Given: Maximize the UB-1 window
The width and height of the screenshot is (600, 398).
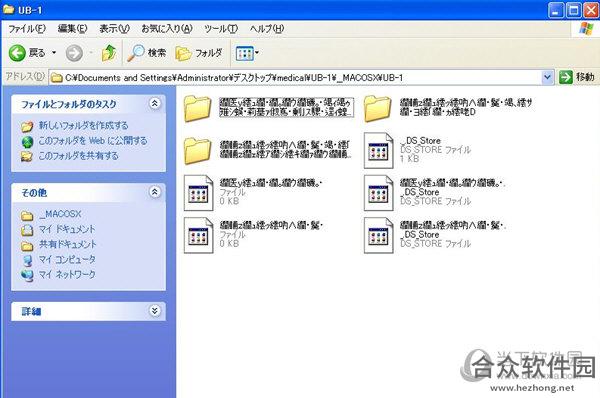Looking at the screenshot, I should pos(574,10).
